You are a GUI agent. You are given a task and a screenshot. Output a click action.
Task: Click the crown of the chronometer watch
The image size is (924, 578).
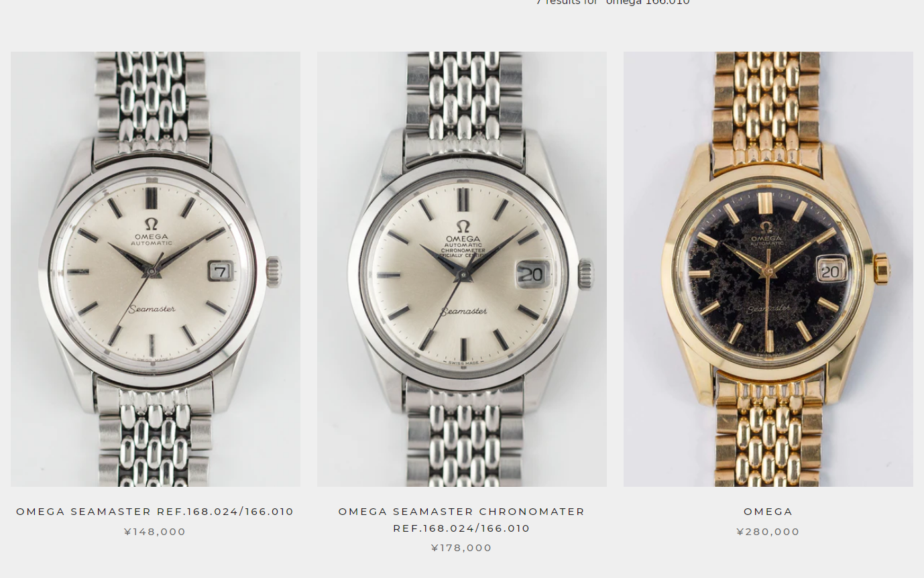(586, 274)
